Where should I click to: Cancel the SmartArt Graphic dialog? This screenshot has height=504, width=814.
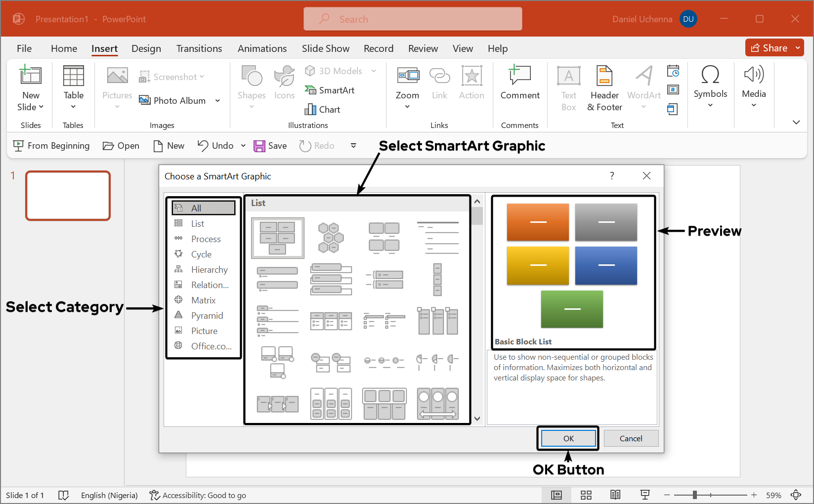click(x=631, y=438)
